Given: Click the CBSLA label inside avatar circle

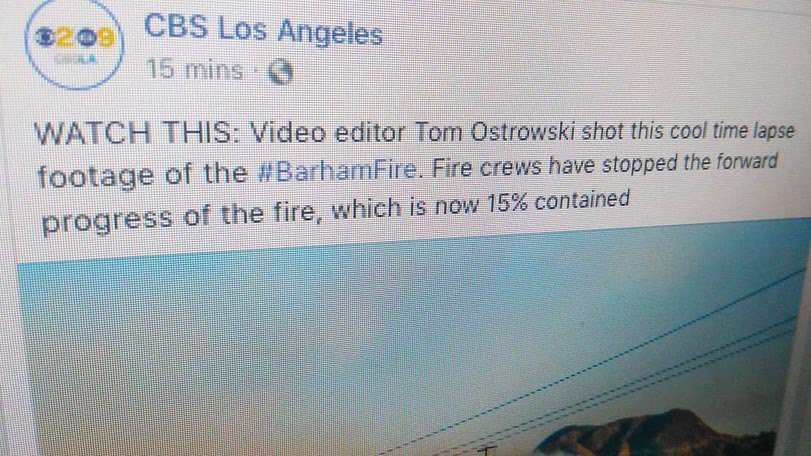Looking at the screenshot, I should pyautogui.click(x=76, y=59).
